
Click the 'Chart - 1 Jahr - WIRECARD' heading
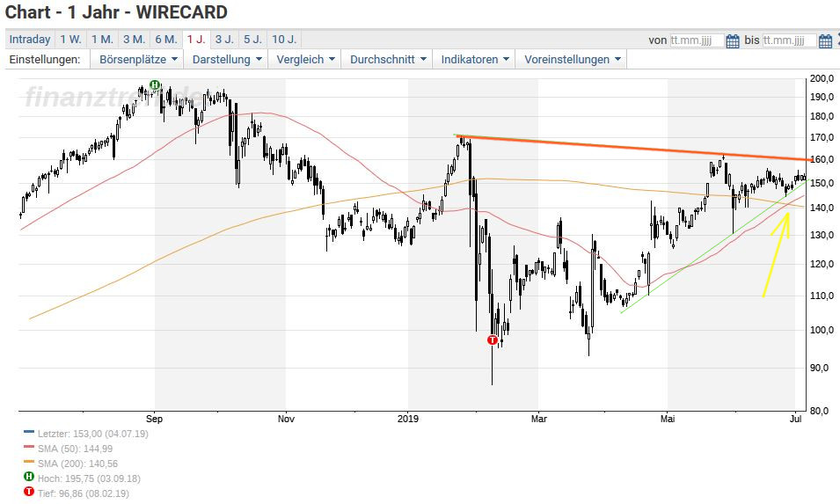point(116,11)
